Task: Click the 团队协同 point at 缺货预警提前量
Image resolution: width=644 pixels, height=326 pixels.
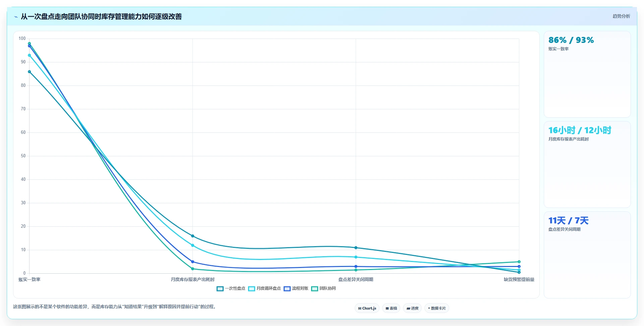Action: point(519,262)
